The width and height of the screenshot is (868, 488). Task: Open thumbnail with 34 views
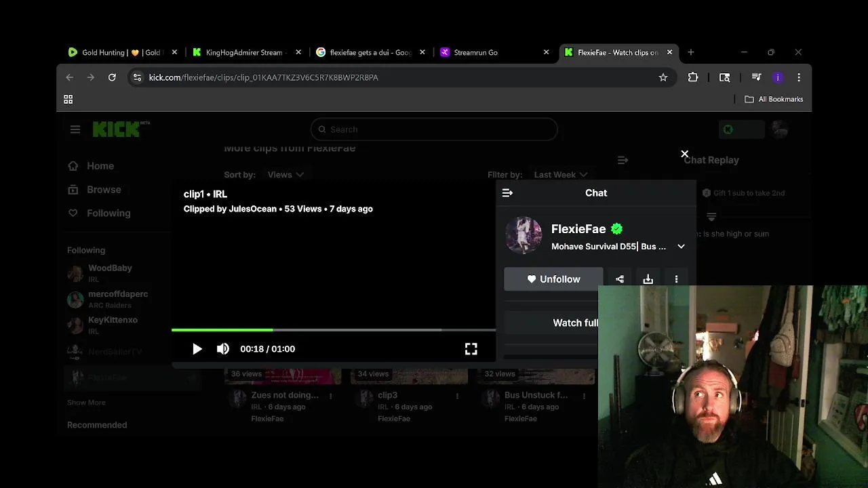[409, 376]
